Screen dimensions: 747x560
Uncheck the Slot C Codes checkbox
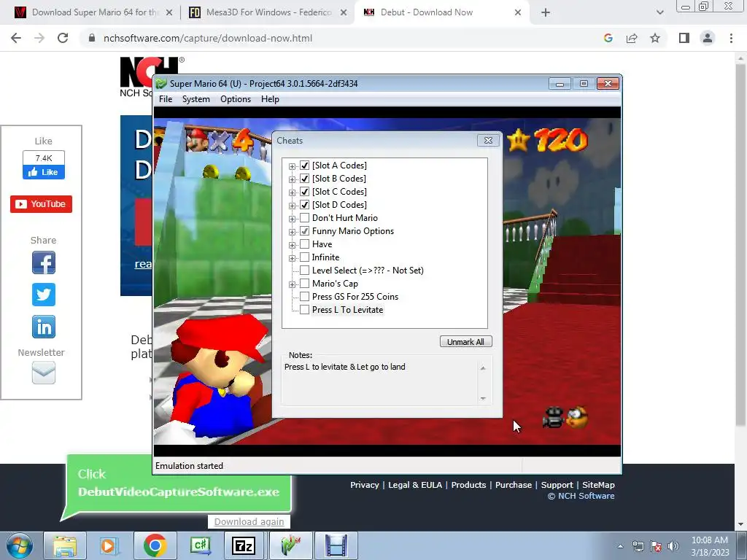click(304, 192)
